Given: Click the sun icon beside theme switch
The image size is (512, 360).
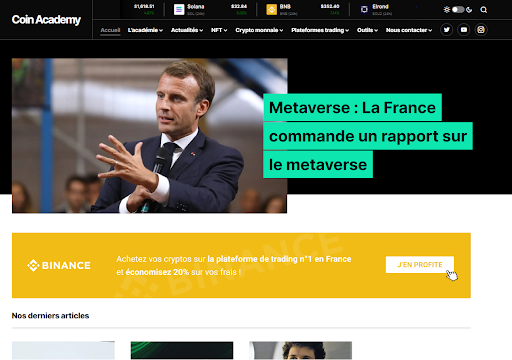Looking at the screenshot, I should [447, 9].
